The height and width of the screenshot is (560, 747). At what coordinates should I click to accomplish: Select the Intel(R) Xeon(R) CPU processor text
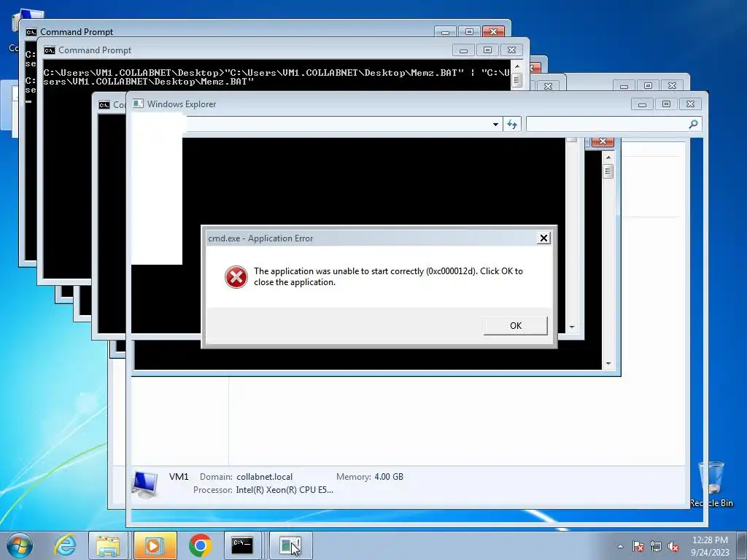click(x=285, y=490)
